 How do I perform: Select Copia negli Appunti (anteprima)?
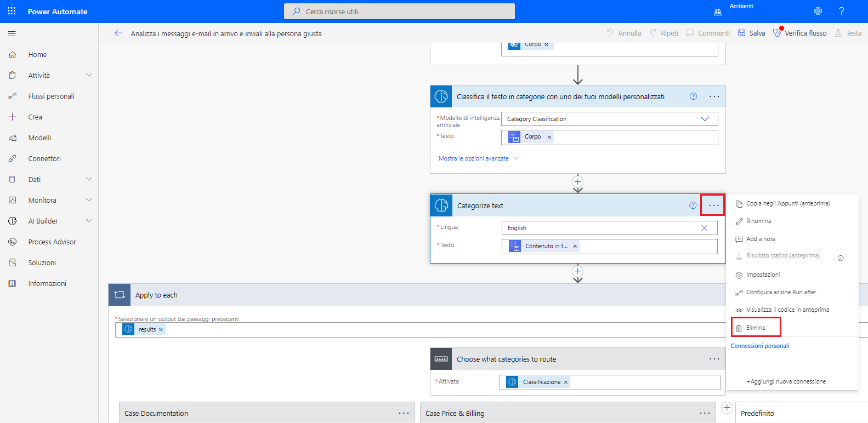[x=787, y=203]
